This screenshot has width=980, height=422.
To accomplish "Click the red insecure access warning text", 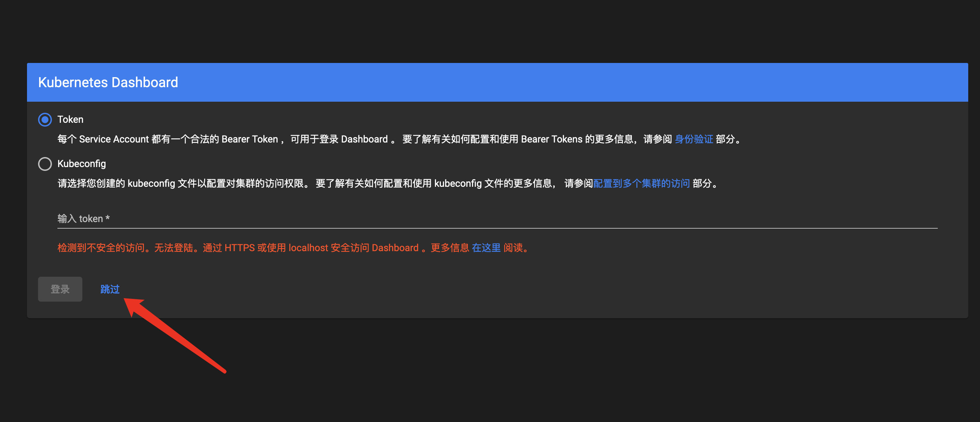I will (293, 248).
